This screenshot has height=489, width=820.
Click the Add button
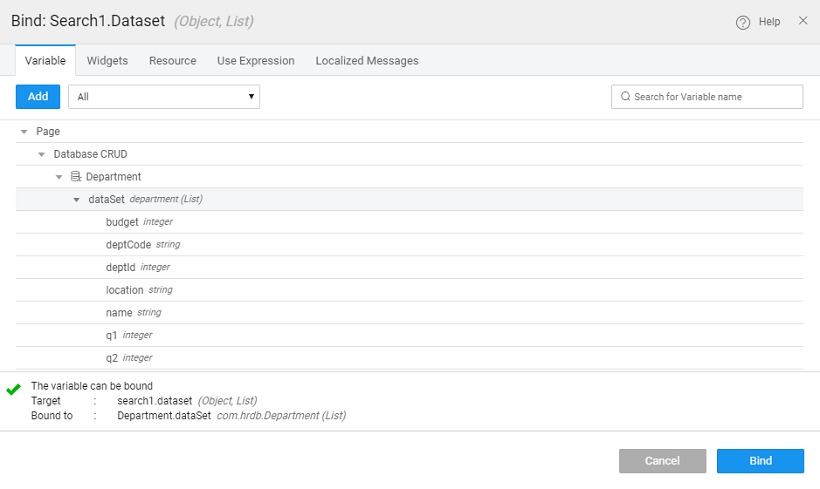(38, 97)
